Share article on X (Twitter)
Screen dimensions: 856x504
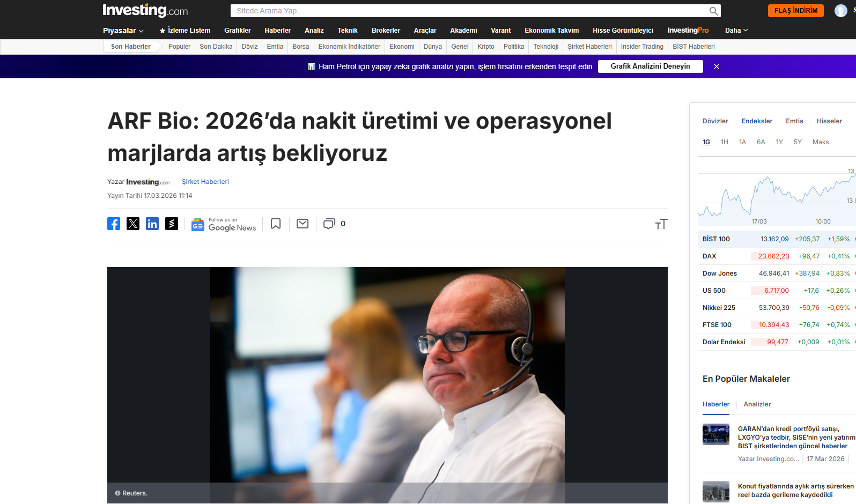[133, 224]
